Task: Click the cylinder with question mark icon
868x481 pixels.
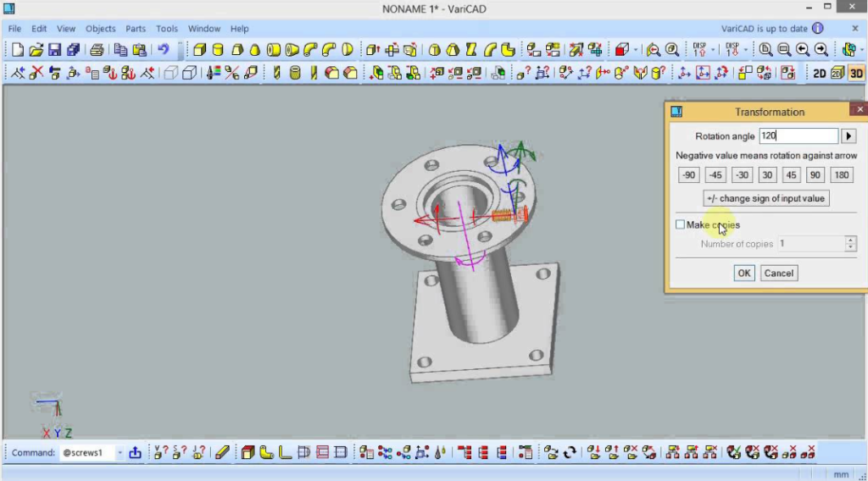Action: (x=658, y=73)
